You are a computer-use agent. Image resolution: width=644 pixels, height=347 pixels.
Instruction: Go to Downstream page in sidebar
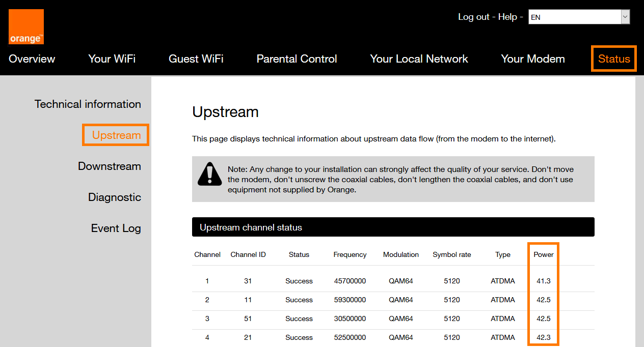pyautogui.click(x=110, y=166)
